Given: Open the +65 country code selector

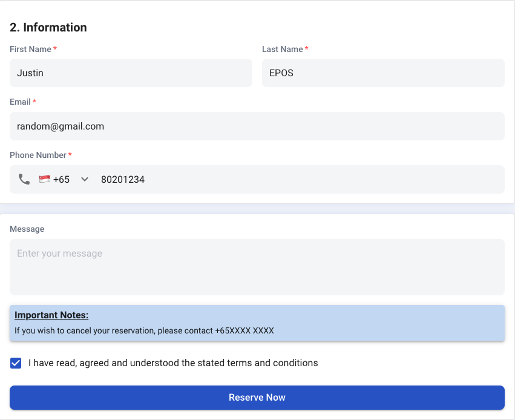Looking at the screenshot, I should pyautogui.click(x=64, y=179).
